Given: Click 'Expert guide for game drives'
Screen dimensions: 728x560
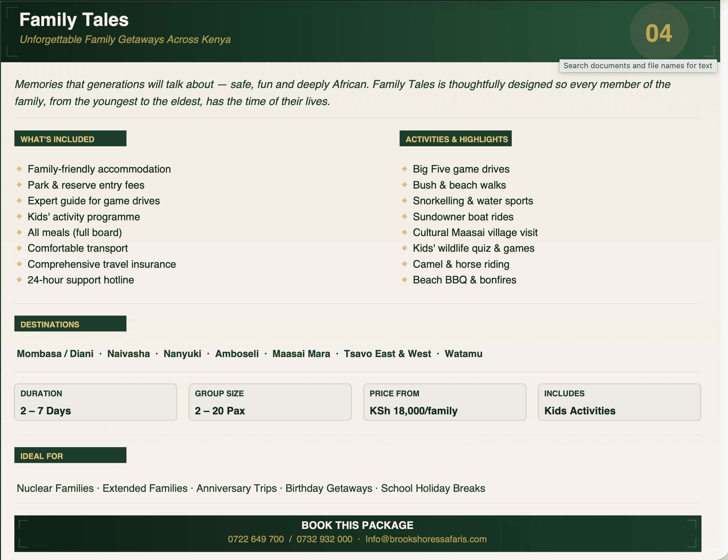Looking at the screenshot, I should pos(94,201).
